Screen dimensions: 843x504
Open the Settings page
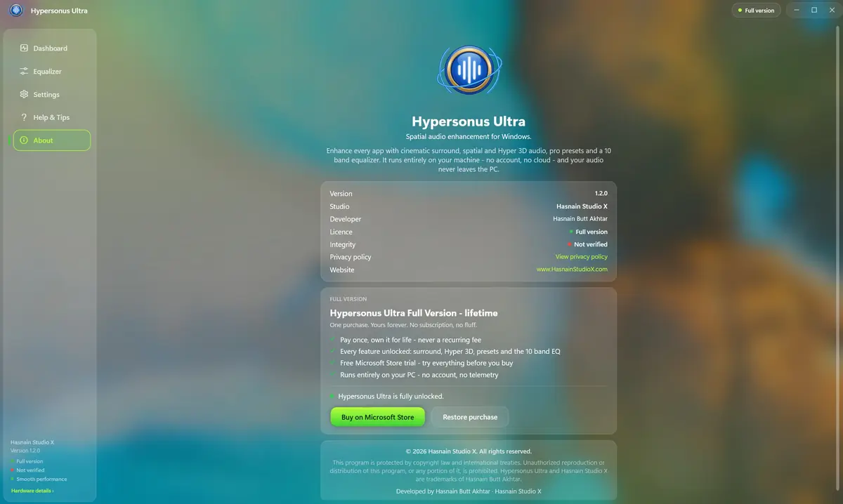tap(52, 94)
